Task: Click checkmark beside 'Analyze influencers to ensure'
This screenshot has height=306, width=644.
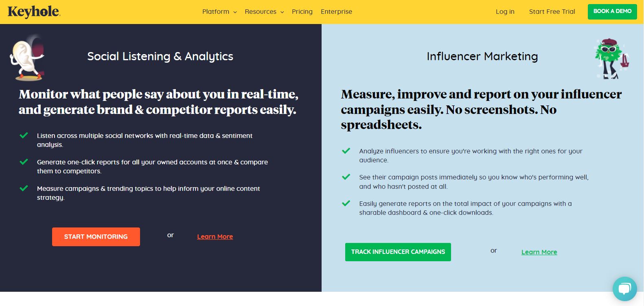Action: point(346,151)
